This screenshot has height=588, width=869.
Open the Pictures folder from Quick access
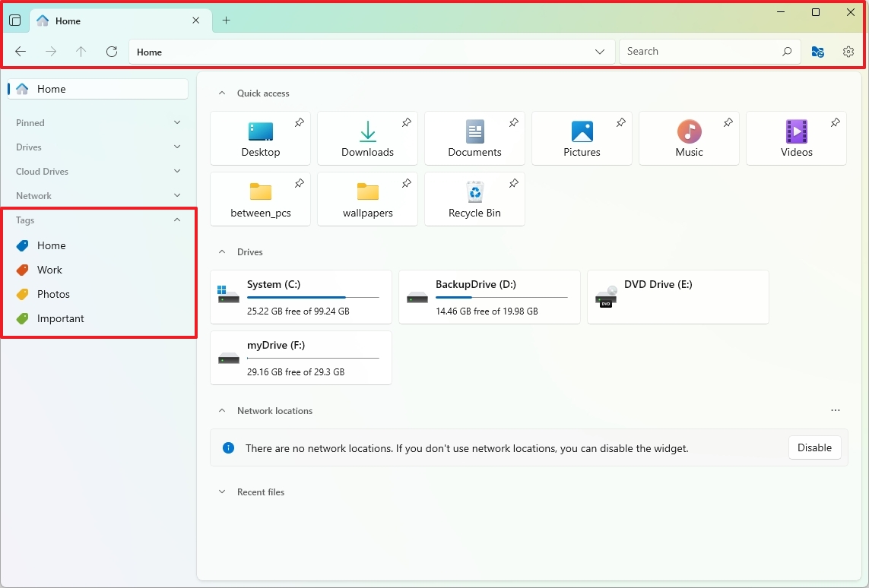click(x=582, y=138)
